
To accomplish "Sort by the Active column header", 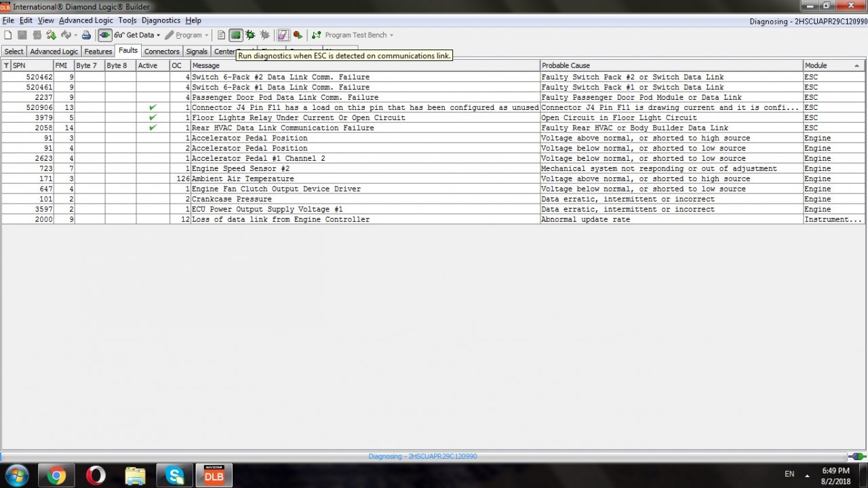I will 153,66.
